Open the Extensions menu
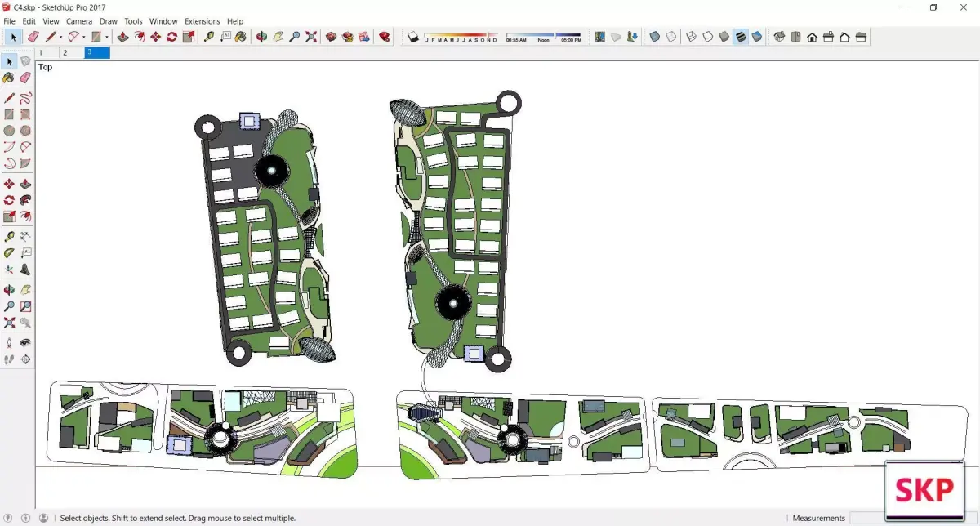Screen dimensions: 980x526 pos(203,21)
